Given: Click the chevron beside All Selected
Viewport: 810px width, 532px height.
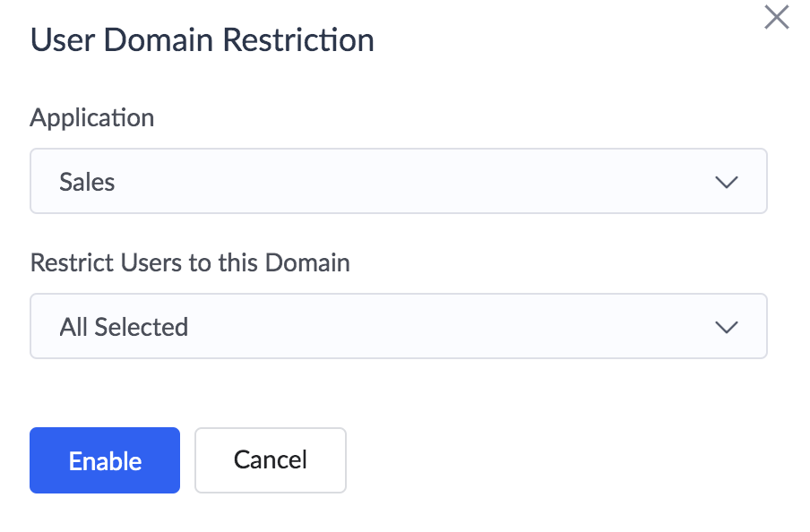Looking at the screenshot, I should 727,327.
